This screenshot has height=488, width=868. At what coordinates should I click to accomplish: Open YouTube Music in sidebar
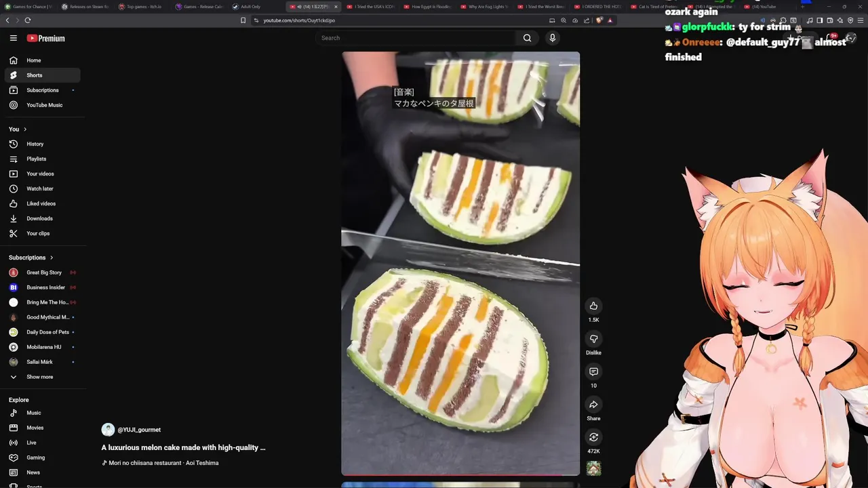coord(42,105)
